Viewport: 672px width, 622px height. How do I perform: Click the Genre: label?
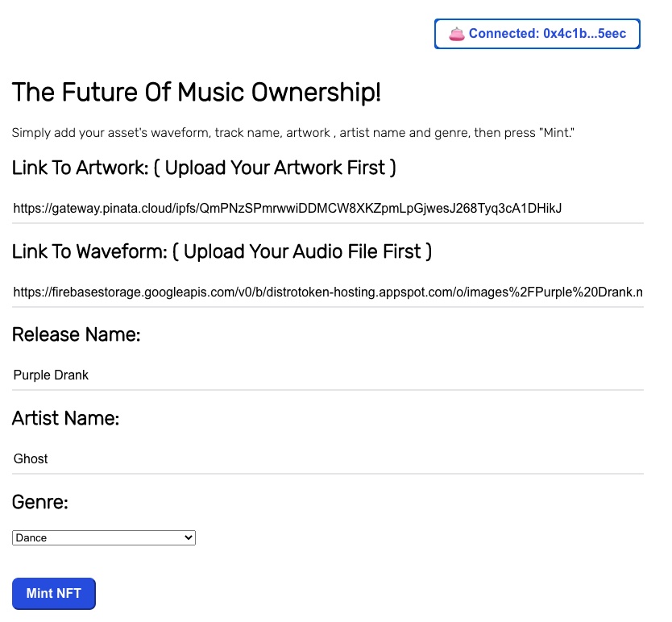(40, 502)
